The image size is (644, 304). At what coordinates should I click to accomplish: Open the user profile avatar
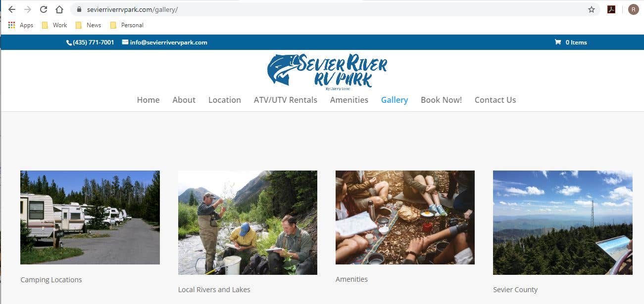pyautogui.click(x=634, y=9)
